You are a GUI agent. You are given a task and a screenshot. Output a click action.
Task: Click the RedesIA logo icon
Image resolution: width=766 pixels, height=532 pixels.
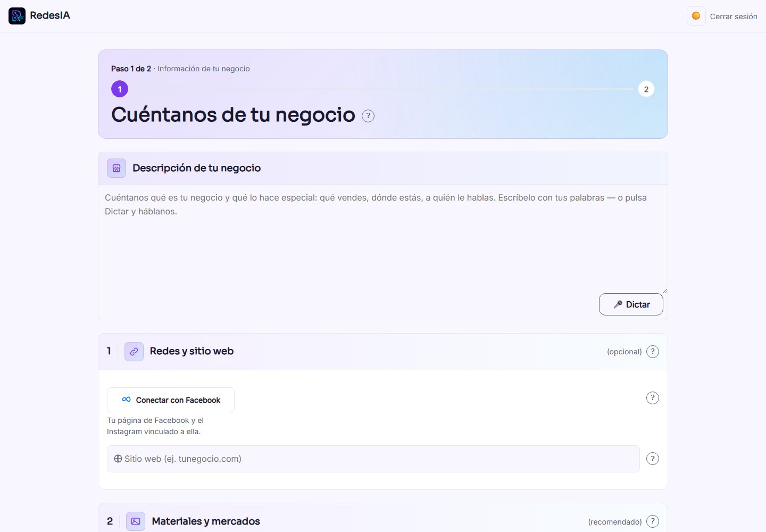click(x=17, y=16)
